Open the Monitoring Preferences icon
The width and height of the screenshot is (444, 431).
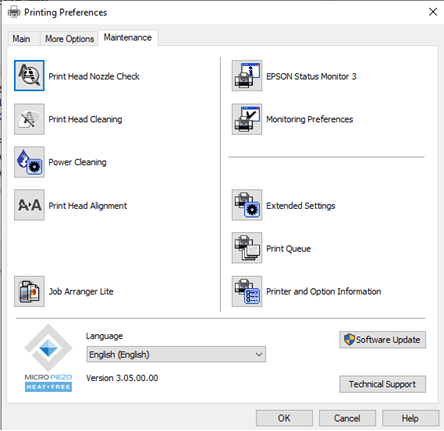pos(247,119)
